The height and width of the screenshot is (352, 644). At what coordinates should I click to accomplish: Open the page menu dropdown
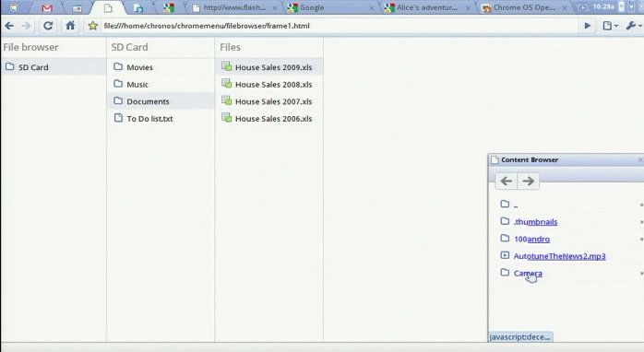[610, 26]
